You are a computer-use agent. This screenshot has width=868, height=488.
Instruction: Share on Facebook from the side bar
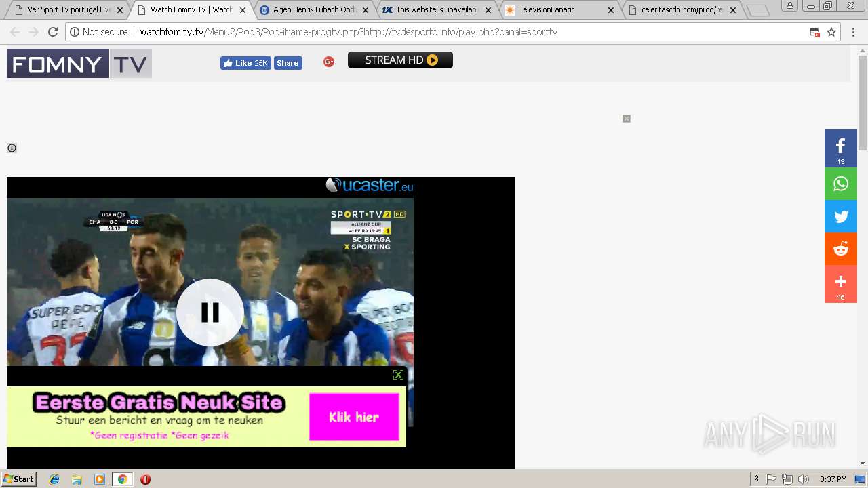point(841,148)
